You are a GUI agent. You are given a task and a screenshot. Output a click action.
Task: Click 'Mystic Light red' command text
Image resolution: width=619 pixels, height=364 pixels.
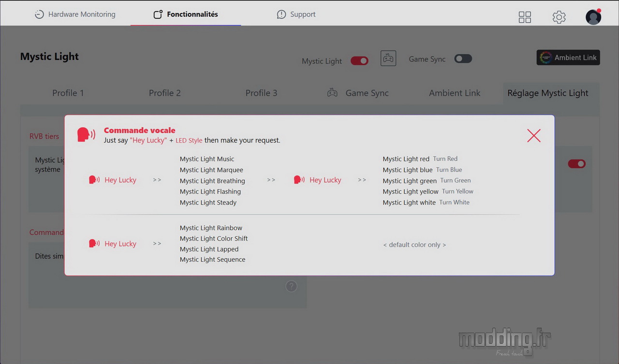[406, 159]
